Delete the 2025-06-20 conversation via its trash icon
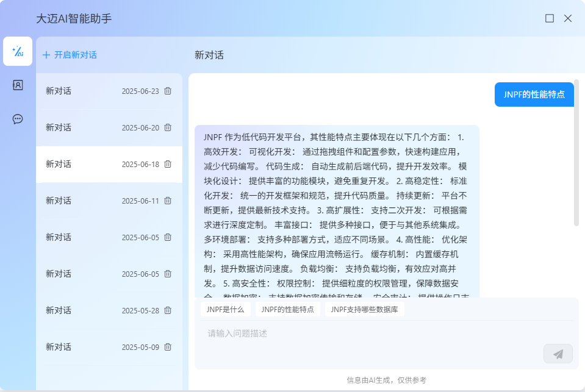This screenshot has height=392, width=585. point(167,127)
